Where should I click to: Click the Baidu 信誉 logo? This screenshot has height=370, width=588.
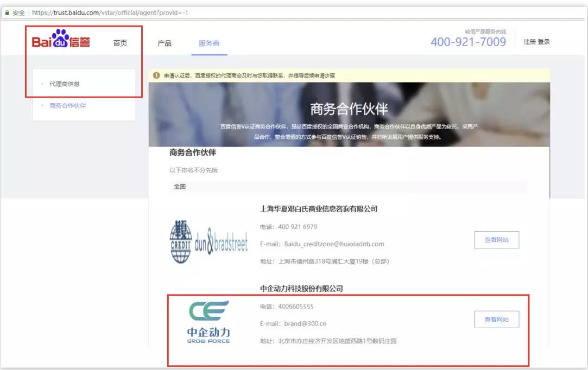click(x=61, y=40)
